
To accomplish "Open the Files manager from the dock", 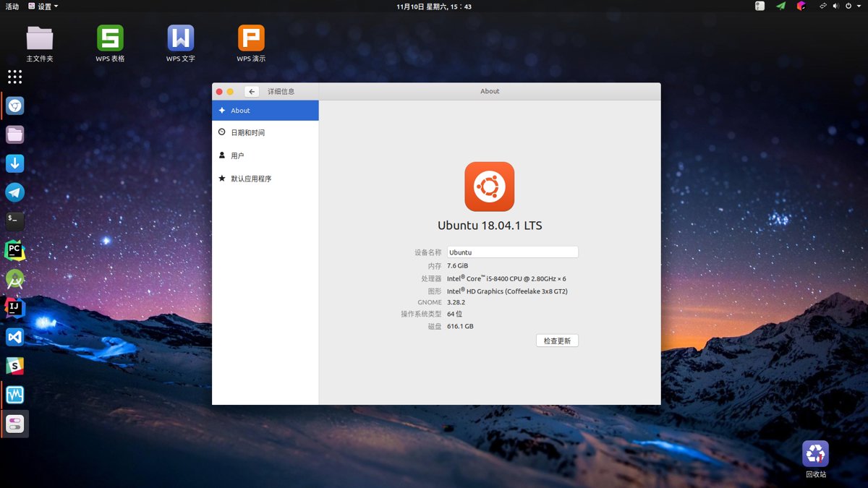I will [x=15, y=134].
